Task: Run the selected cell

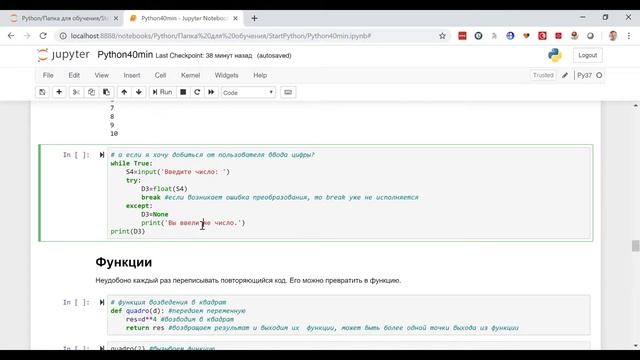Action: (162, 92)
